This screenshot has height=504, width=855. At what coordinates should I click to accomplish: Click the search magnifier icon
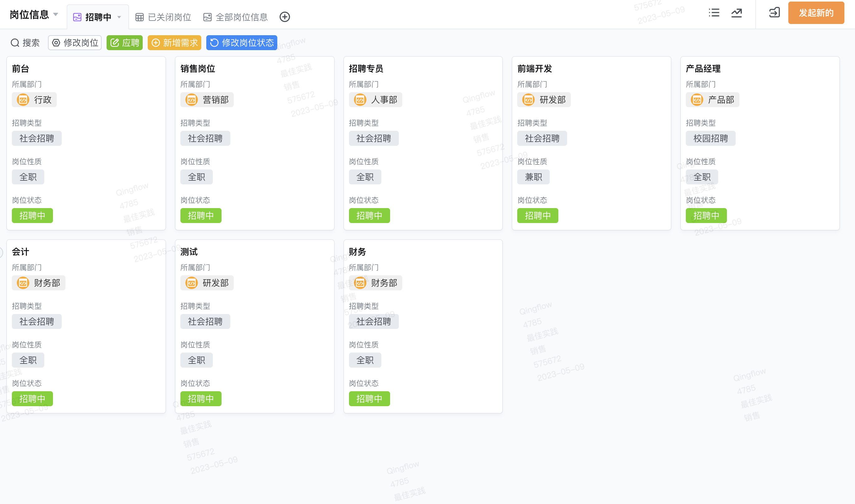coord(15,43)
